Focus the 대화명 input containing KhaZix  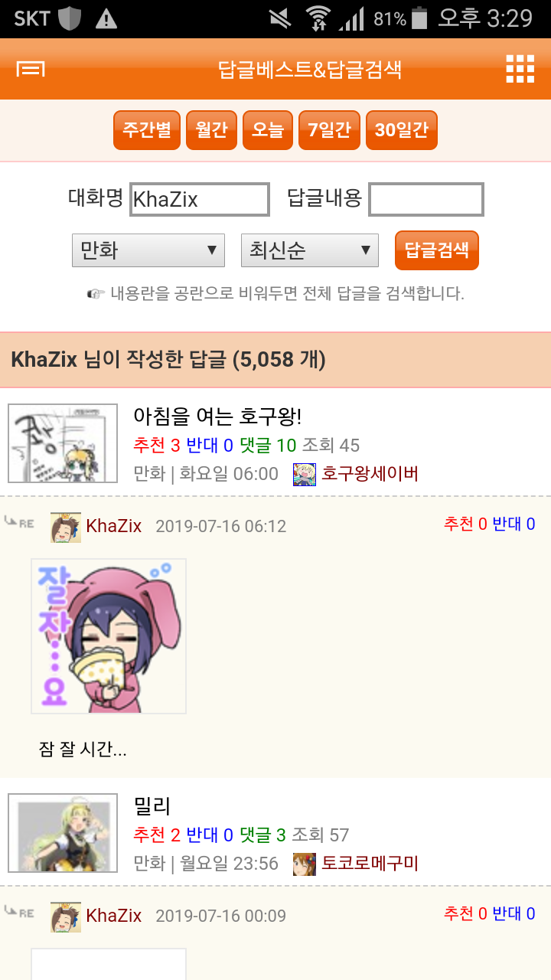(200, 200)
